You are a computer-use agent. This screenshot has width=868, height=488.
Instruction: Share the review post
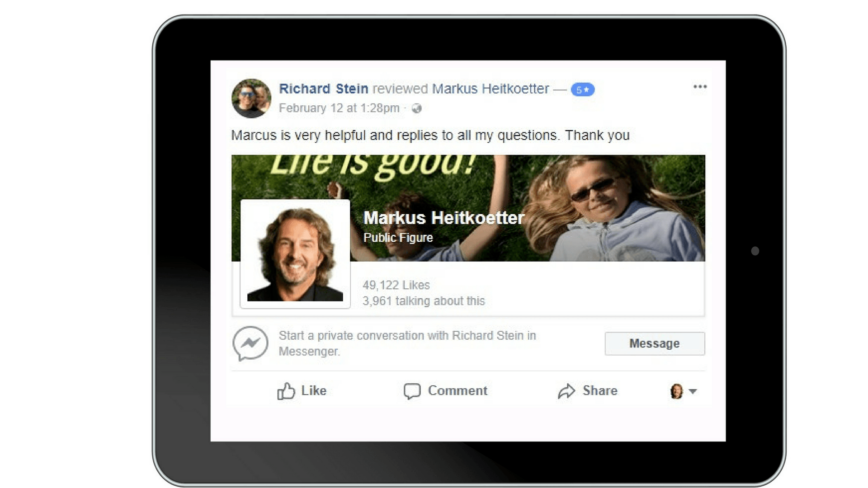pos(587,391)
